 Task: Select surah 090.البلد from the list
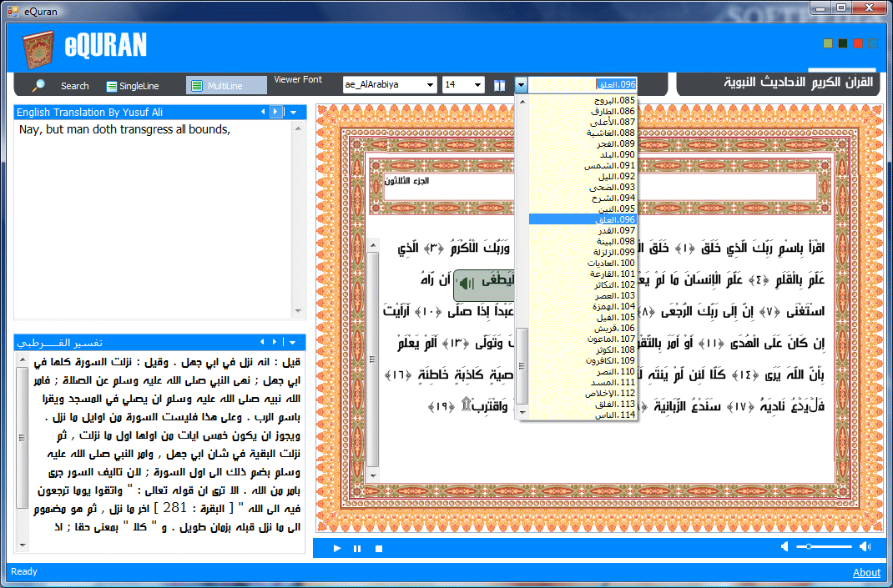[583, 154]
